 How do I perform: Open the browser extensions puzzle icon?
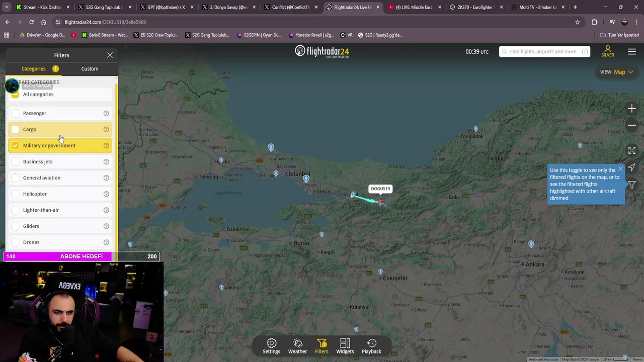pyautogui.click(x=595, y=22)
